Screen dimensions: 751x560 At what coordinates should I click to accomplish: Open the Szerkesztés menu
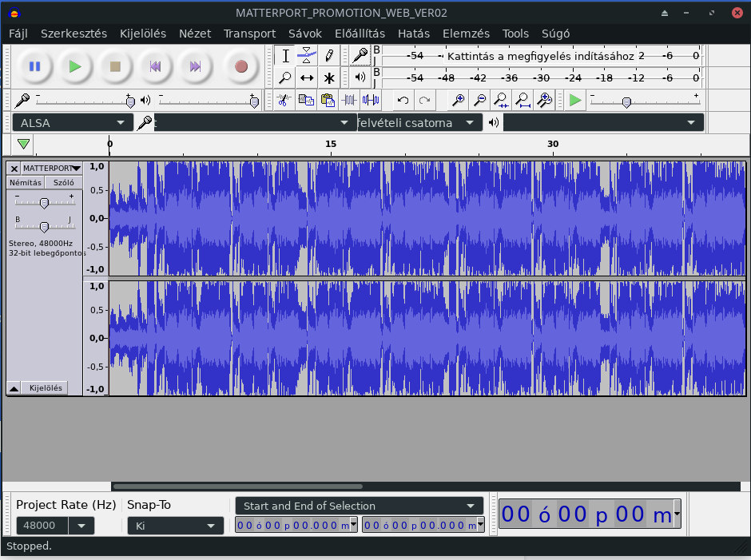[74, 34]
